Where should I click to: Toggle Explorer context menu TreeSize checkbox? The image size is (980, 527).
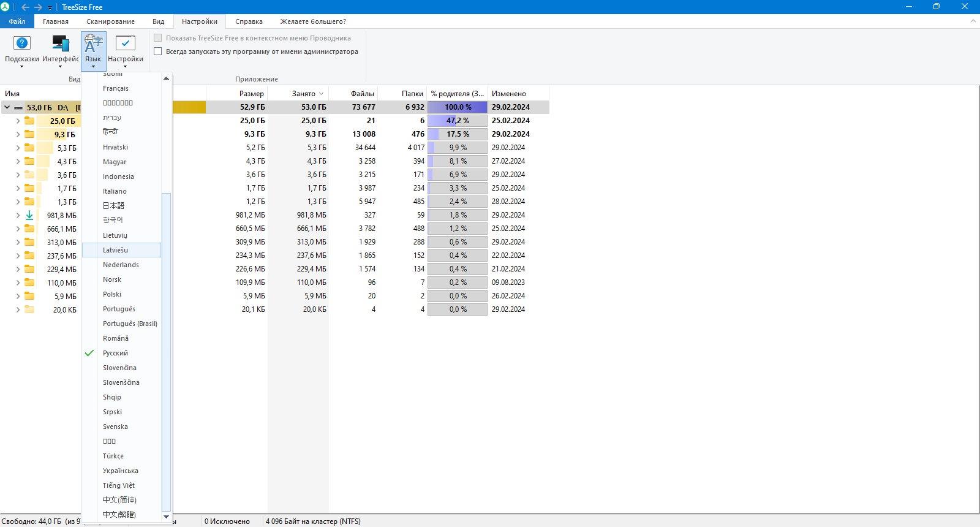[x=158, y=38]
